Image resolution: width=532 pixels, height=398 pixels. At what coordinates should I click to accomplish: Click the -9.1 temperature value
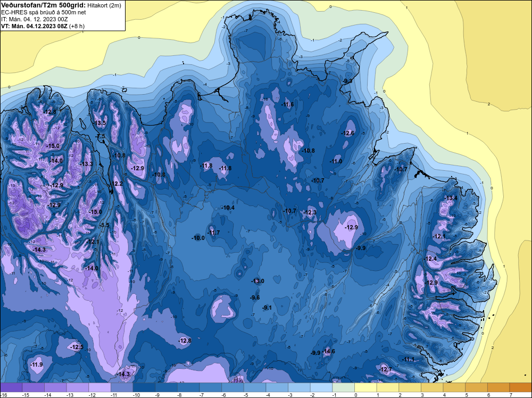point(268,308)
